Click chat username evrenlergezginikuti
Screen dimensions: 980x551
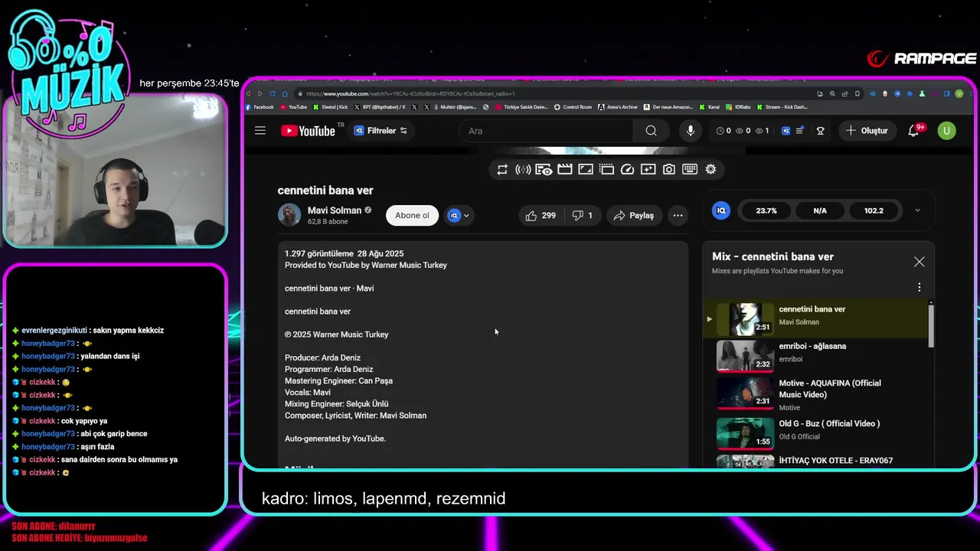coord(54,331)
